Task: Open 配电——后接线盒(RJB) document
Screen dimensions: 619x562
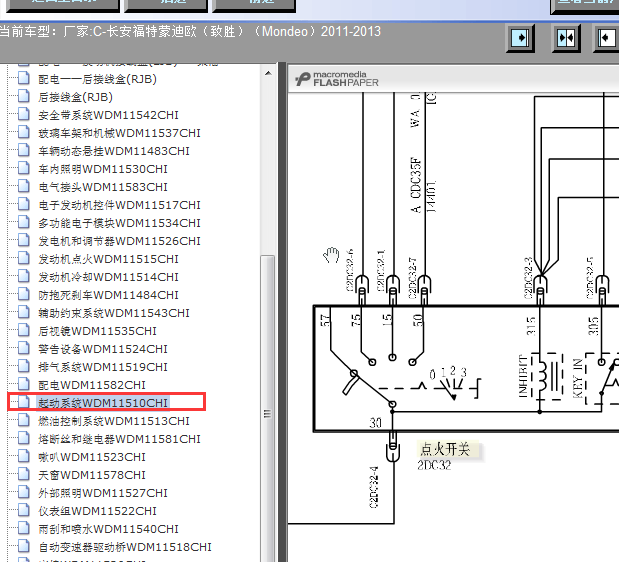Action: tap(97, 79)
